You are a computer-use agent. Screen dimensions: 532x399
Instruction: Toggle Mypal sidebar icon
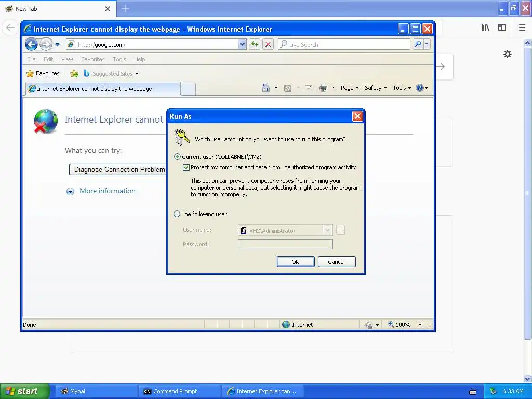(x=502, y=28)
